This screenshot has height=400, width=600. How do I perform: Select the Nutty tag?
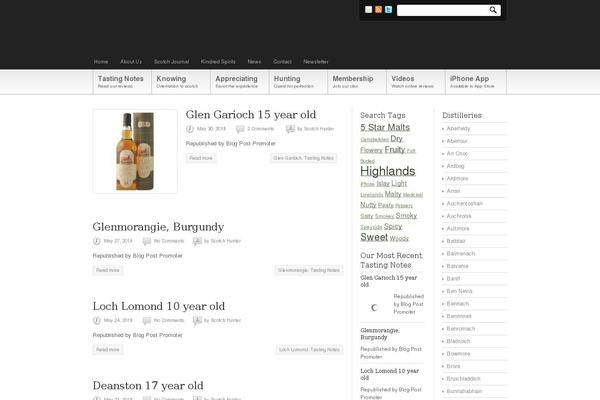(368, 205)
